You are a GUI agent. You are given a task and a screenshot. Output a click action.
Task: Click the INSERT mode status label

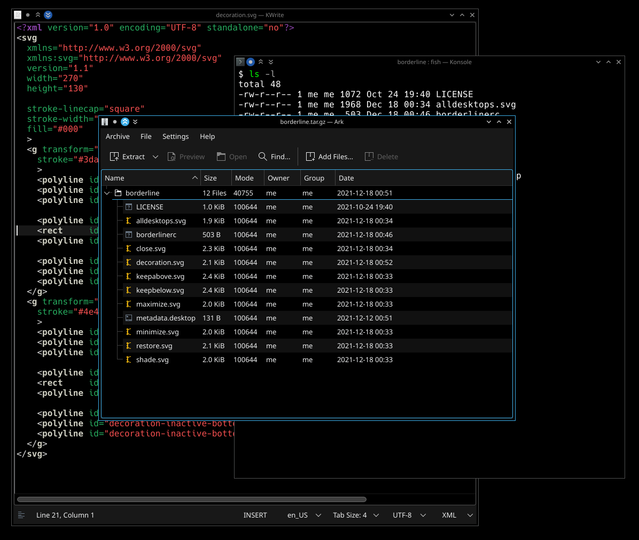[255, 515]
